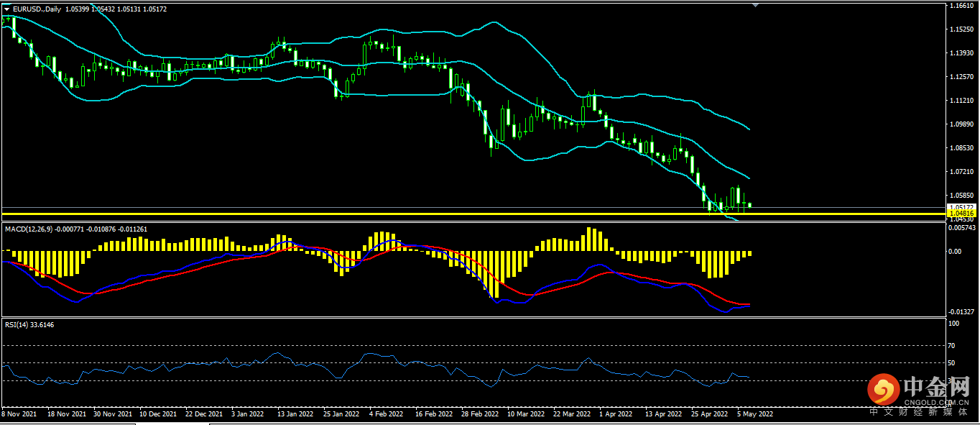The height and width of the screenshot is (425, 980).
Task: Click the dropdown triangle beside EURUSD,Daily
Action: (x=7, y=9)
